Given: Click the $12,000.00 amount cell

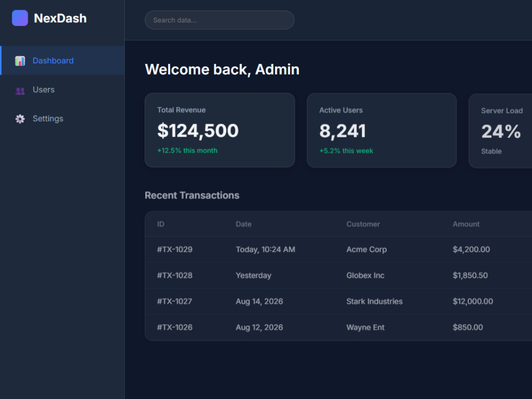Looking at the screenshot, I should point(473,301).
